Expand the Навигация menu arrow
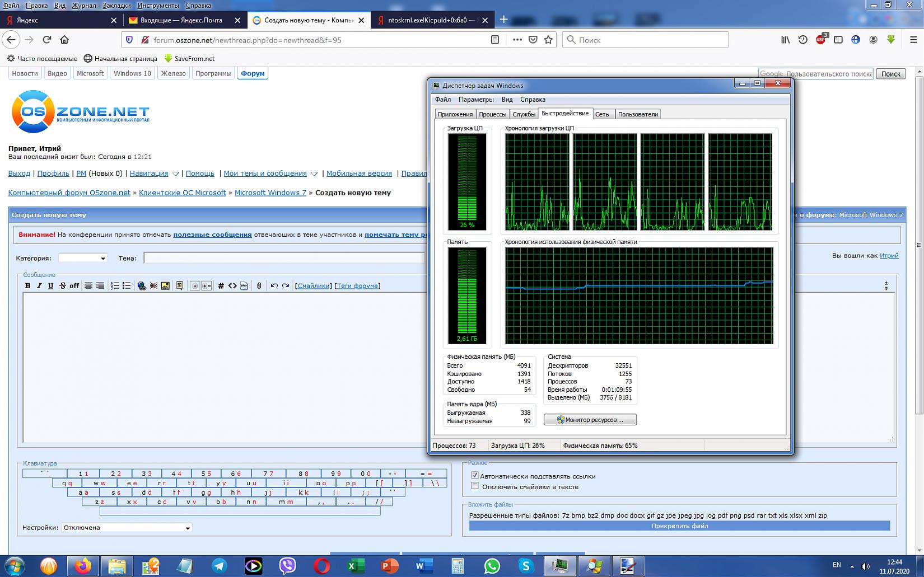This screenshot has width=924, height=577. (175, 174)
